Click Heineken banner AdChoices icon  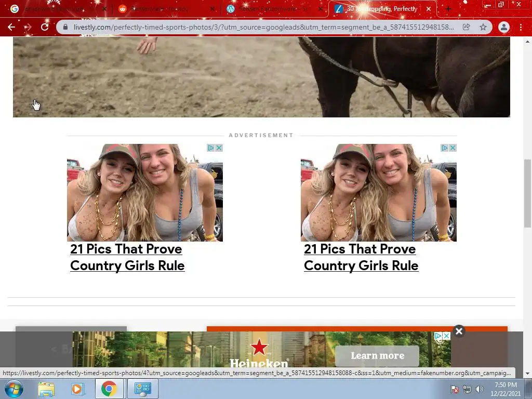tap(438, 336)
